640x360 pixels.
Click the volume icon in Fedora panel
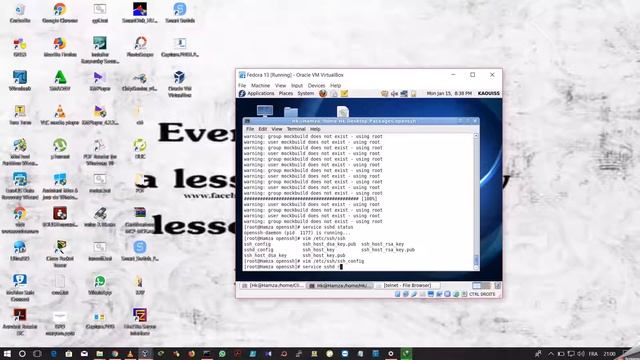pyautogui.click(x=394, y=93)
